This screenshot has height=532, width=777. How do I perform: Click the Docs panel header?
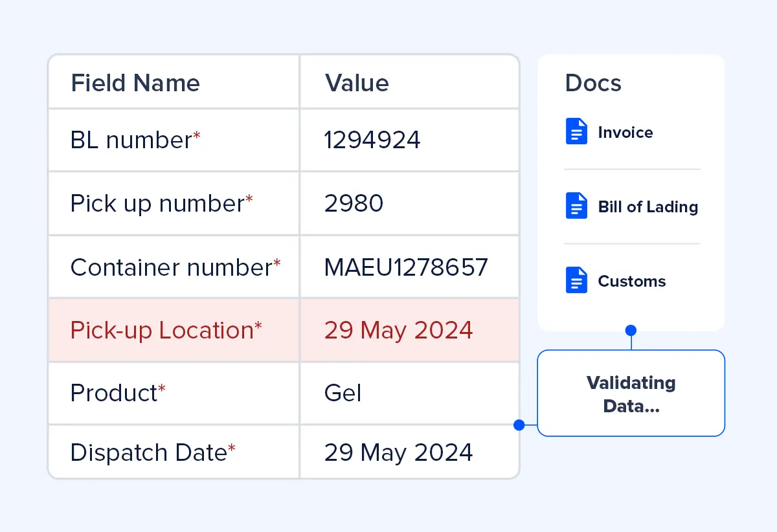click(593, 83)
